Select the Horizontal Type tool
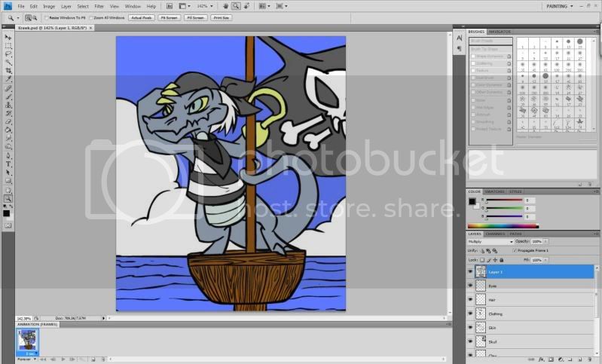 pyautogui.click(x=8, y=163)
